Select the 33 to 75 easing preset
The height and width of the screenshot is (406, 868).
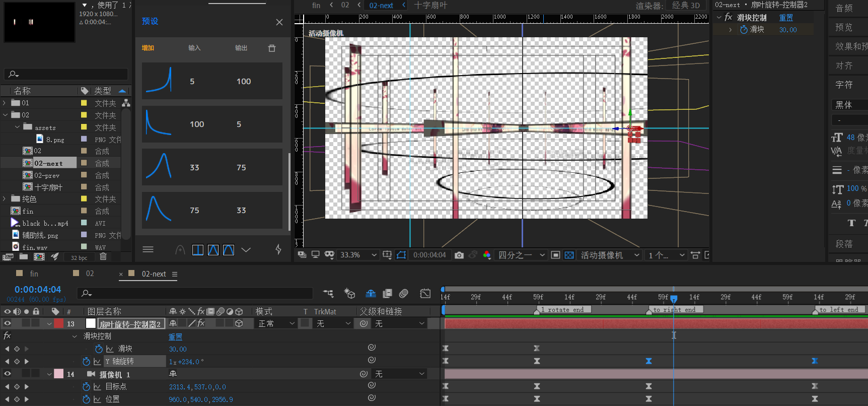212,167
